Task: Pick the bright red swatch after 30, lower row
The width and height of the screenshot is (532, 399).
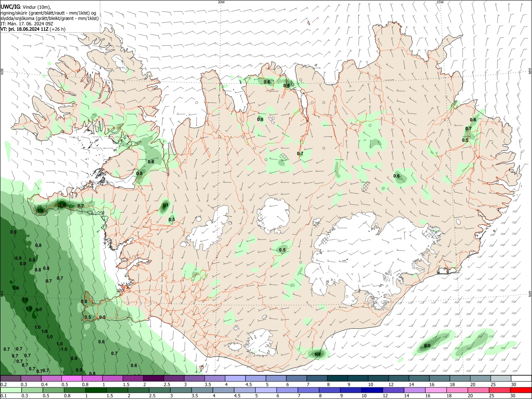Action: point(521,390)
